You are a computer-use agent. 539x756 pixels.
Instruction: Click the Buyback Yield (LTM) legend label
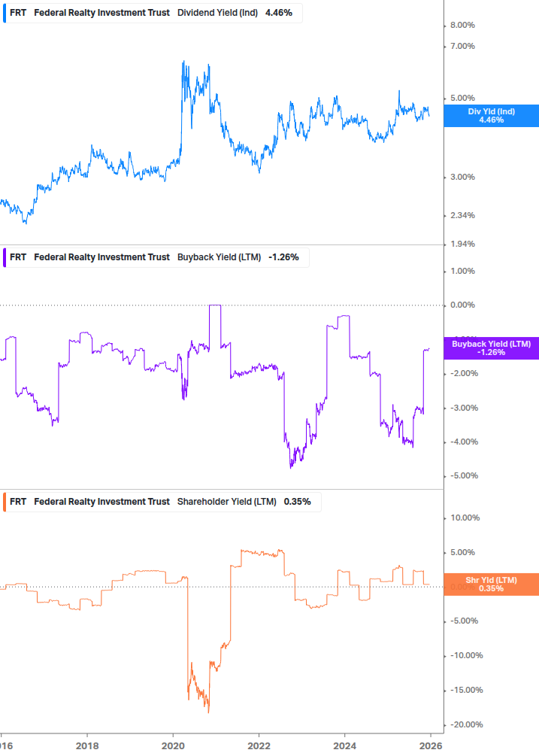click(x=220, y=257)
